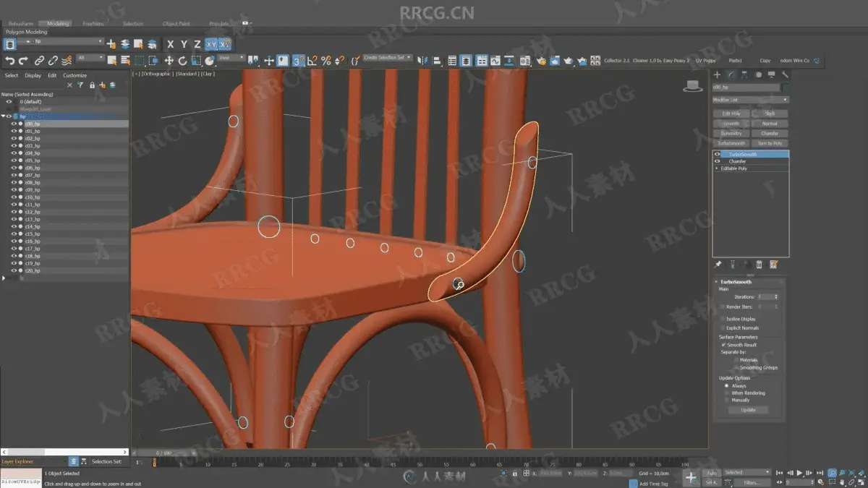This screenshot has height=488, width=868.
Task: Open the Utilities wrench panel tab
Action: pyautogui.click(x=785, y=74)
